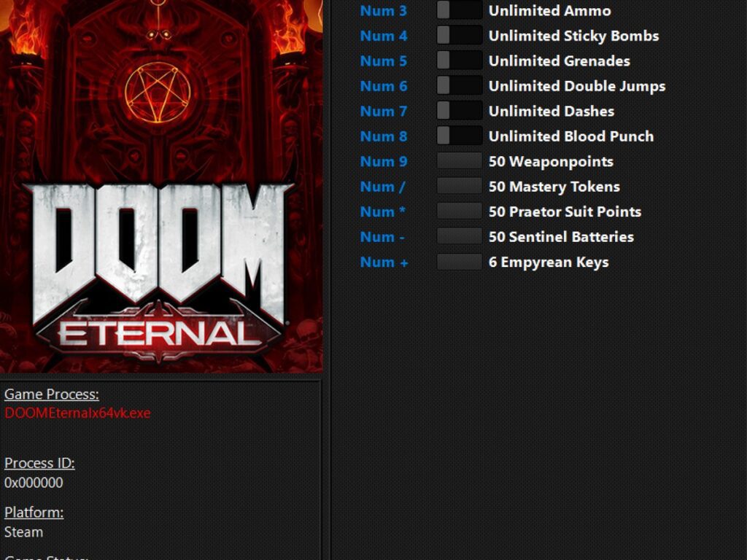The width and height of the screenshot is (747, 560).
Task: Select the Num - hotkey label
Action: click(x=382, y=237)
